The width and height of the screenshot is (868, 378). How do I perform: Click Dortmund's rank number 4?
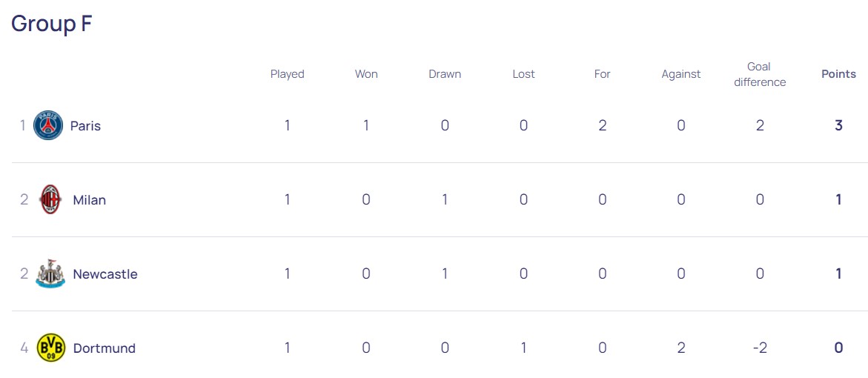pyautogui.click(x=24, y=348)
